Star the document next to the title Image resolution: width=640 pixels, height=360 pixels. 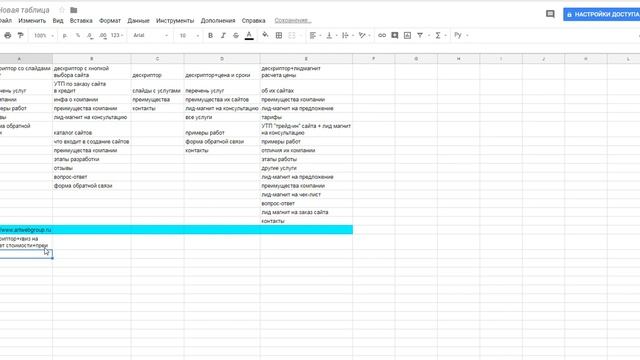62,10
